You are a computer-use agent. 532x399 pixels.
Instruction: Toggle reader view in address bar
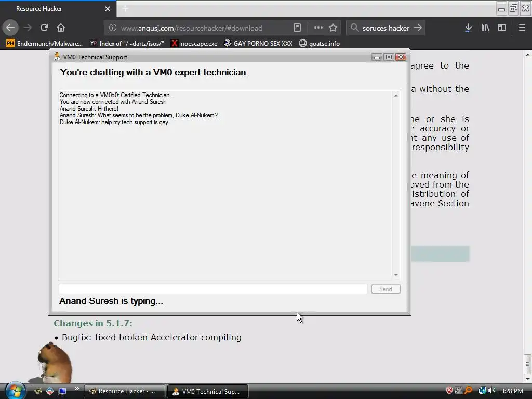point(297,28)
